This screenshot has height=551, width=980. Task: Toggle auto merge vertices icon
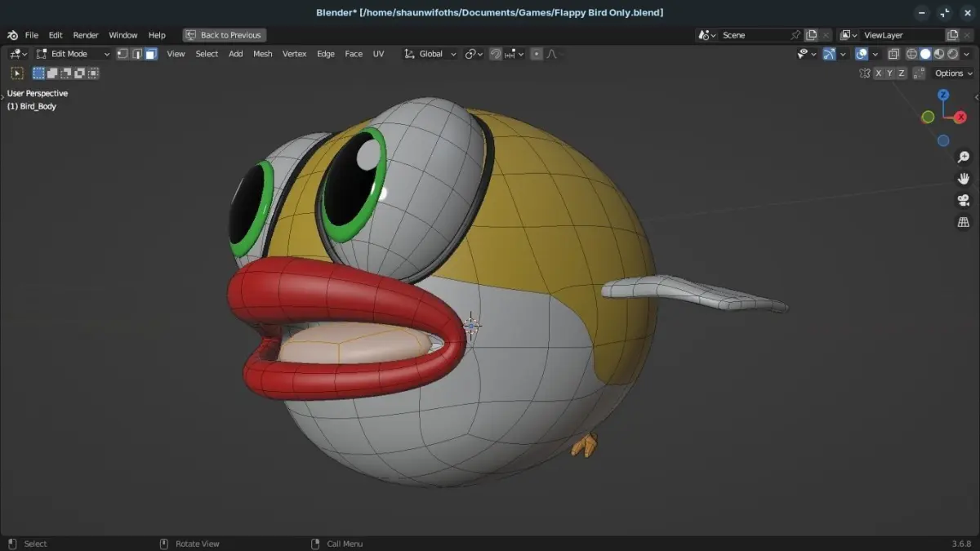[919, 73]
